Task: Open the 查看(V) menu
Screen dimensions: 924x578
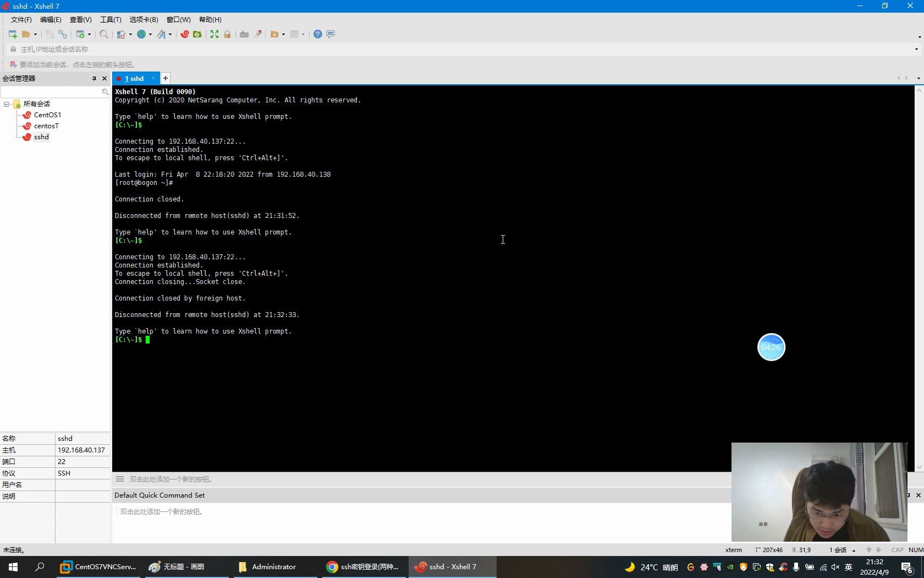Action: (80, 19)
